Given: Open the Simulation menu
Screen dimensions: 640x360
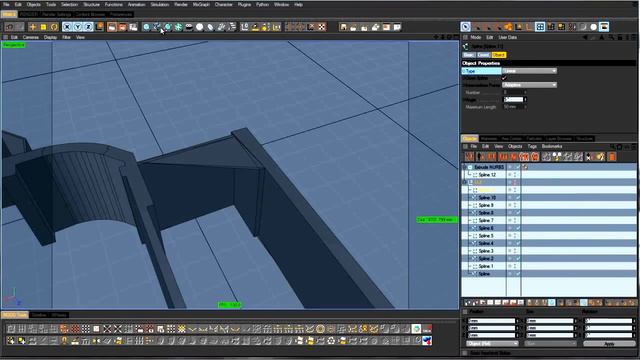Looking at the screenshot, I should point(160,4).
